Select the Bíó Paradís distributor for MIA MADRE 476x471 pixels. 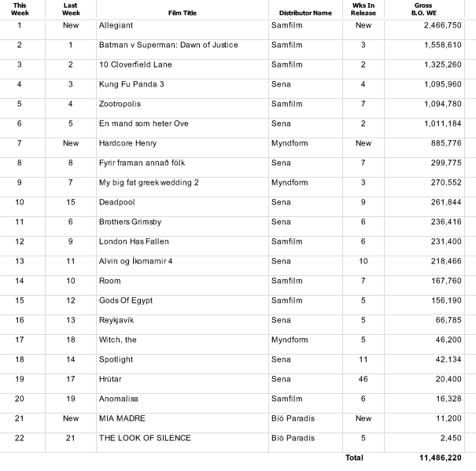coord(293,418)
